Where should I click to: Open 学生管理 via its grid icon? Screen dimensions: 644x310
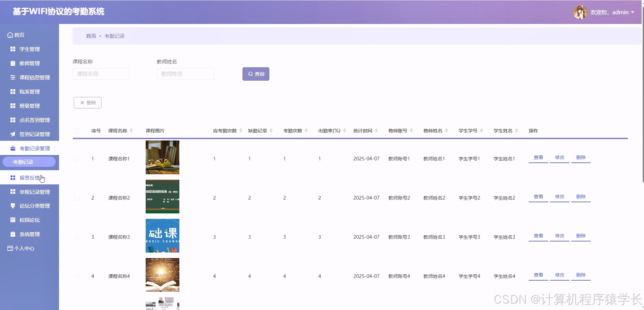(13, 49)
